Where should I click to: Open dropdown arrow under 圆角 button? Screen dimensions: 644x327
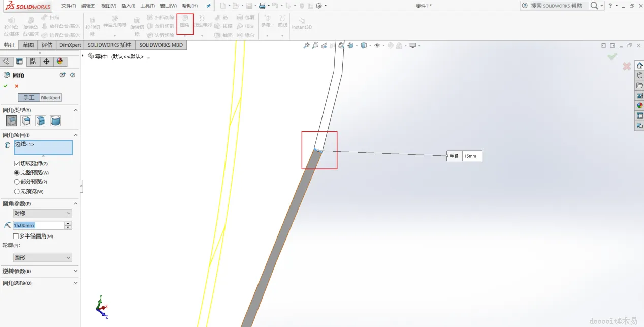coord(185,35)
